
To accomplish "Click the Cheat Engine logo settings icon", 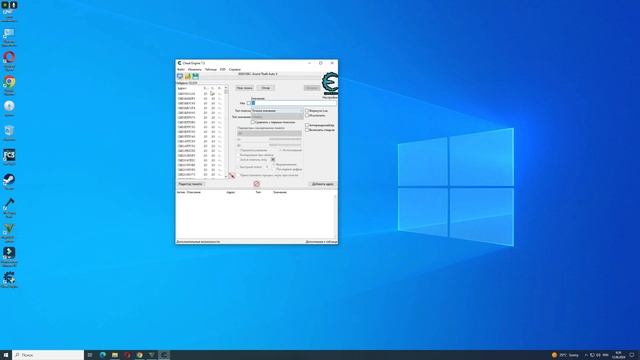I will click(330, 83).
